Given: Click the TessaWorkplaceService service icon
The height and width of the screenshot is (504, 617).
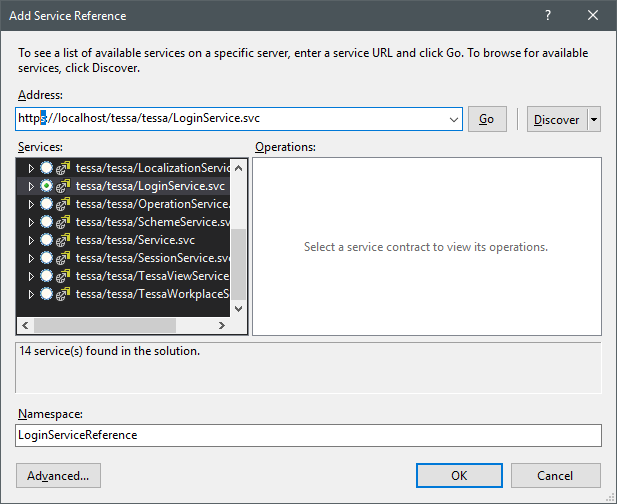Looking at the screenshot, I should tap(62, 294).
